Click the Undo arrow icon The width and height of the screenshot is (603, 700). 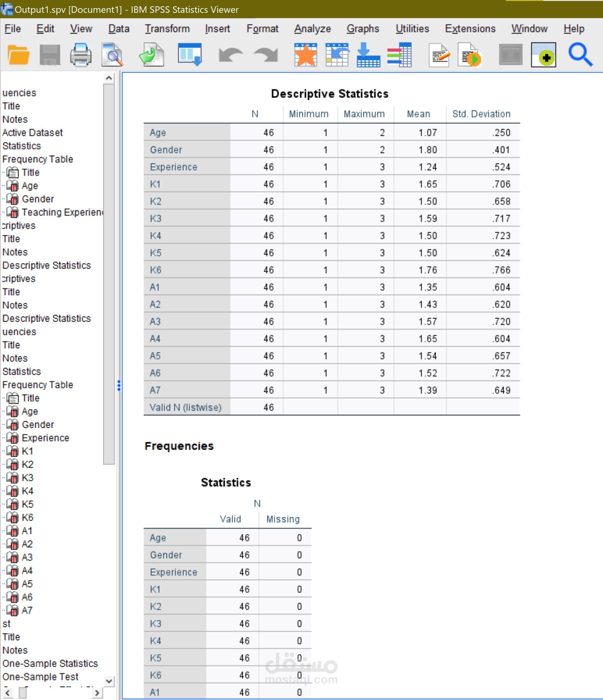coord(230,55)
